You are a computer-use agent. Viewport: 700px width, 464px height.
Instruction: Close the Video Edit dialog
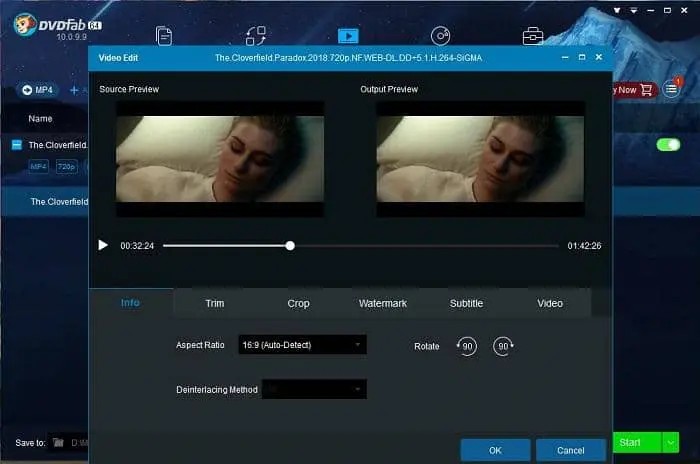(x=599, y=57)
